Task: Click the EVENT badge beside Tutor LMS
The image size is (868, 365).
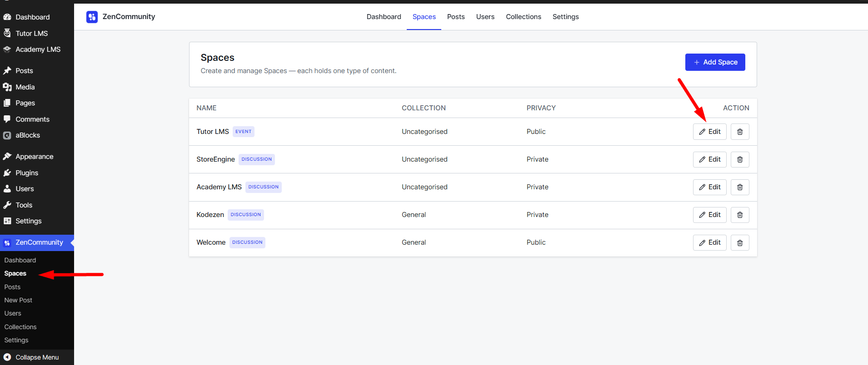Action: [244, 132]
